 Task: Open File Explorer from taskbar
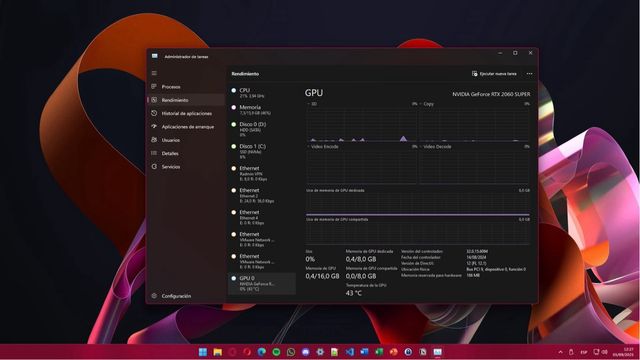point(218,352)
